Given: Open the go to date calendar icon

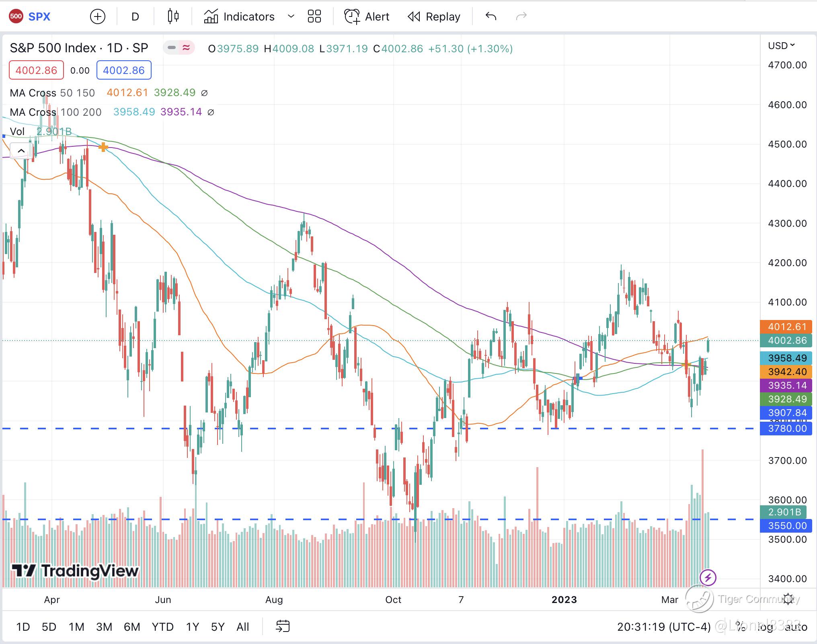Looking at the screenshot, I should [283, 626].
